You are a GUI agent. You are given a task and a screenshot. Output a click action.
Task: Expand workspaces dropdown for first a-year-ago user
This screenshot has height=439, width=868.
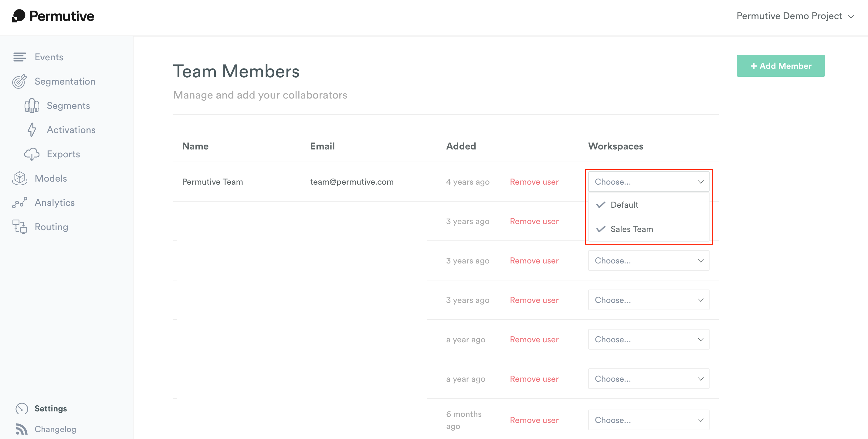tap(649, 339)
